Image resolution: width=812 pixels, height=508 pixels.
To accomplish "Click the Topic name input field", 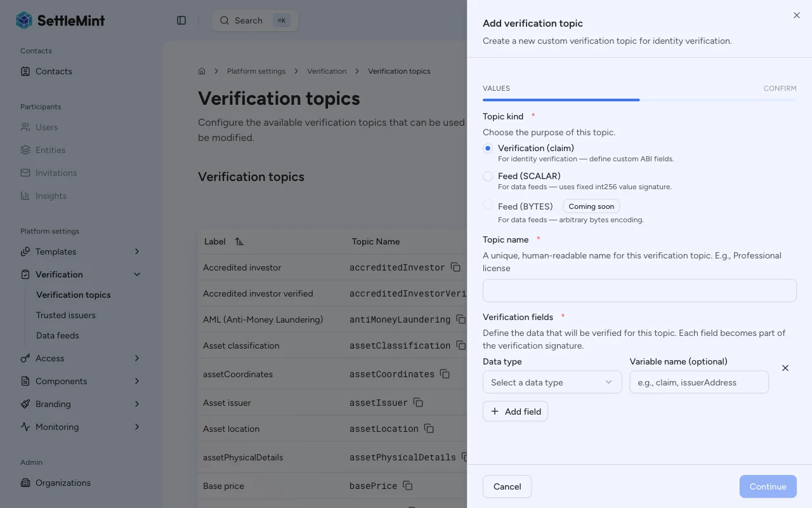I will [639, 290].
